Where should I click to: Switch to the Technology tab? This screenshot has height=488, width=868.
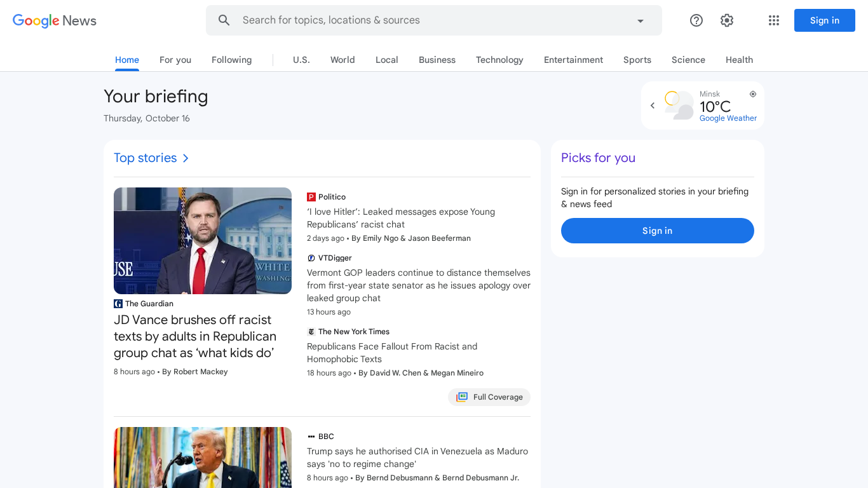[499, 60]
